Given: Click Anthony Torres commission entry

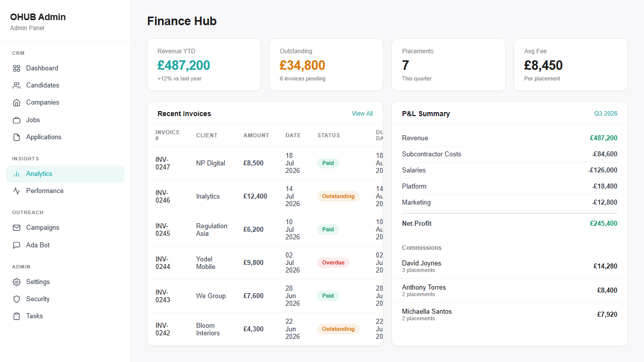Looking at the screenshot, I should pyautogui.click(x=510, y=291).
